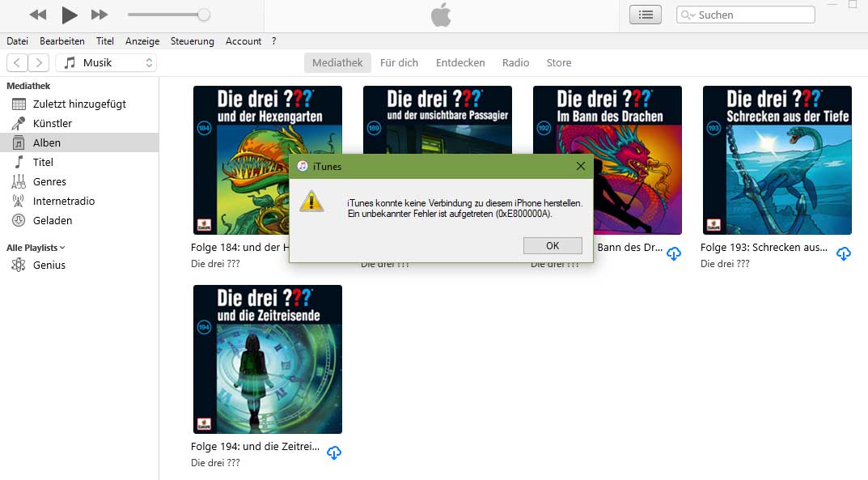This screenshot has width=868, height=480.
Task: Switch to the Radio tab
Action: coord(515,62)
